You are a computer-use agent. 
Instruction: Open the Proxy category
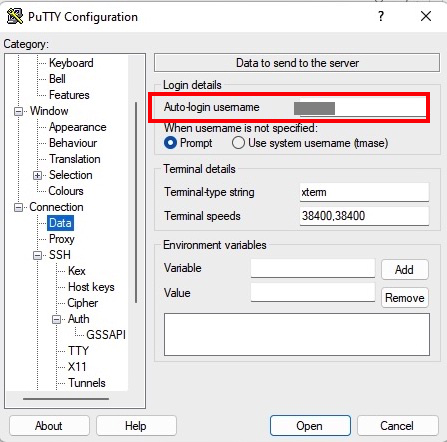tap(62, 239)
